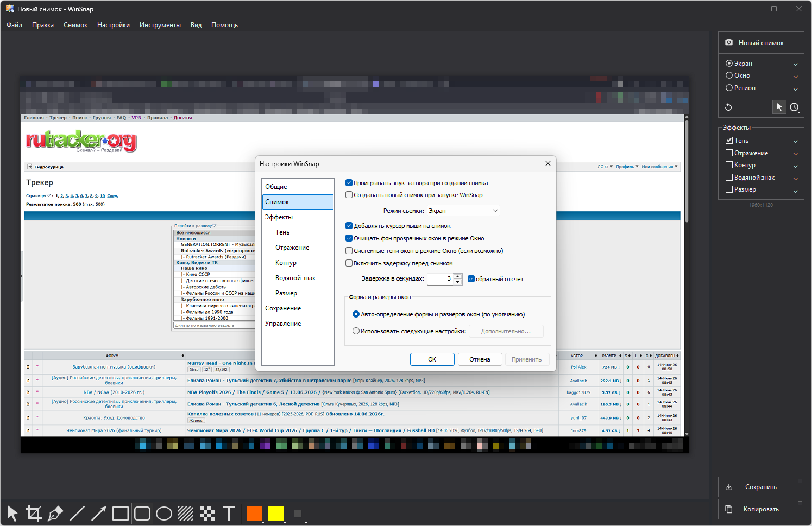Open the Файл menu
The height and width of the screenshot is (526, 812).
pos(15,25)
